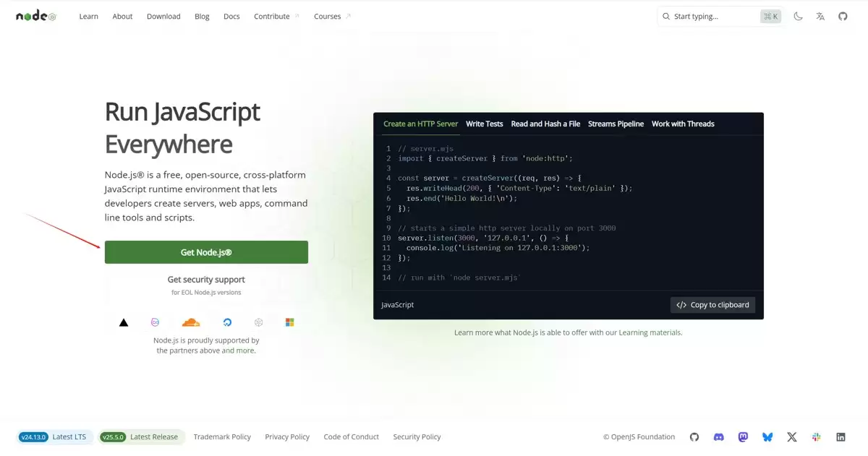Screen dimensions: 868x456
Task: Open the Mastodon icon in footer
Action: [x=743, y=437]
